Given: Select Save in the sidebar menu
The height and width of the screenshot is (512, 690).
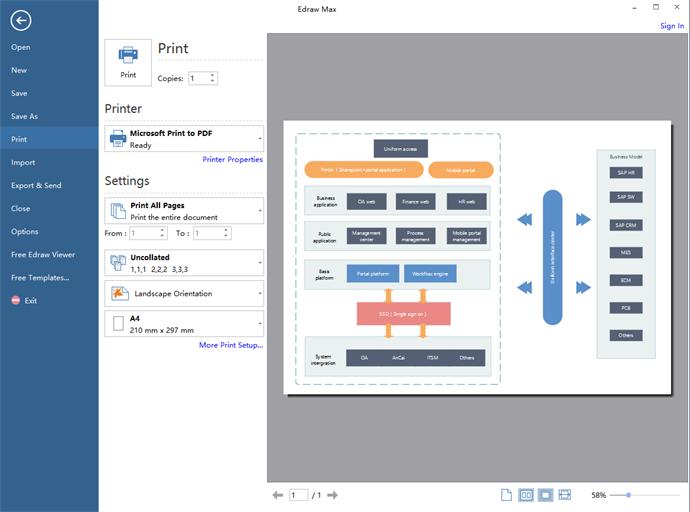Looking at the screenshot, I should [19, 93].
